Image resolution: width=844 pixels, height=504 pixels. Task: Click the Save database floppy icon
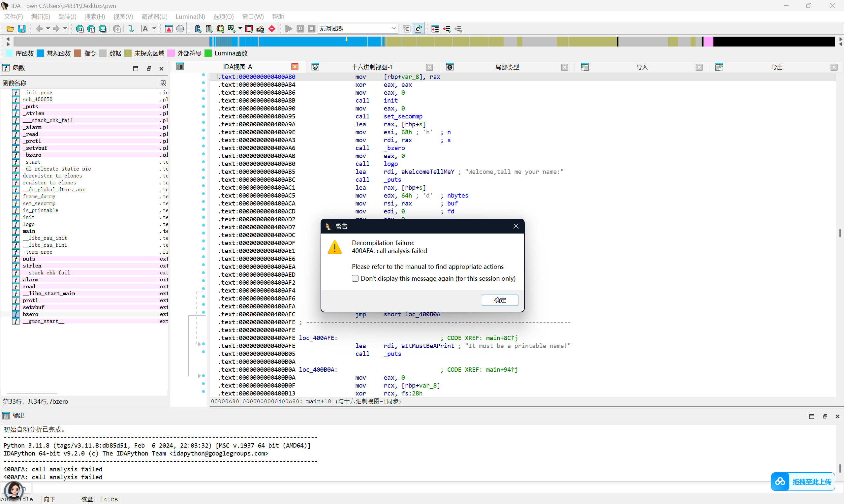22,29
